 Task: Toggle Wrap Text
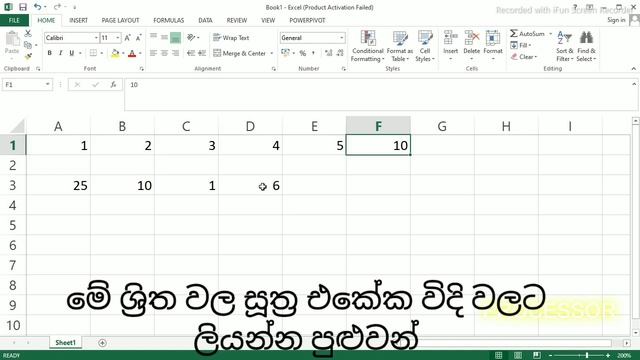pos(231,38)
